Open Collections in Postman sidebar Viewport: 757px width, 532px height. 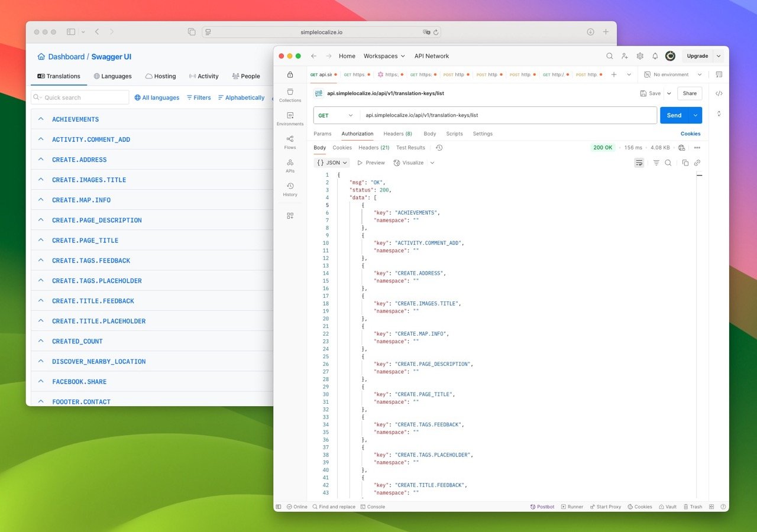coord(290,95)
